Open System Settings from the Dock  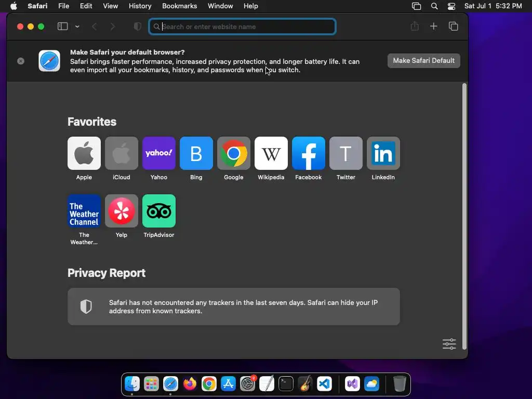(247, 384)
